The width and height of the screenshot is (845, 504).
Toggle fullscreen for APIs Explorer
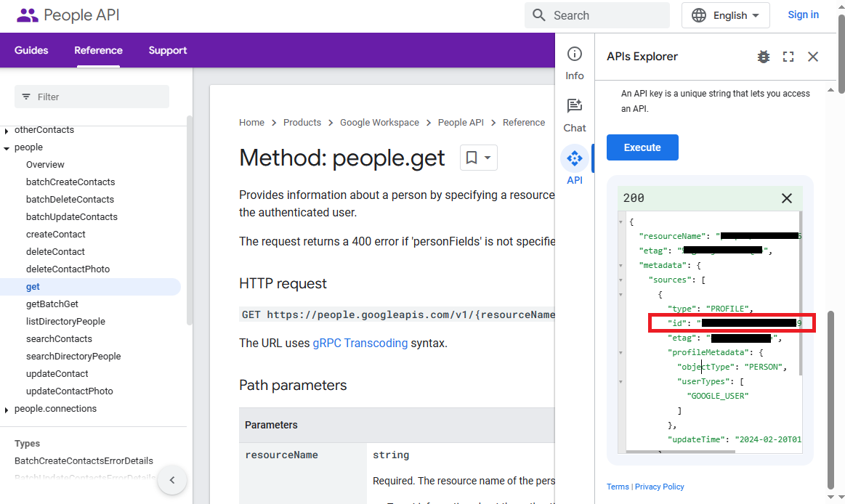788,57
